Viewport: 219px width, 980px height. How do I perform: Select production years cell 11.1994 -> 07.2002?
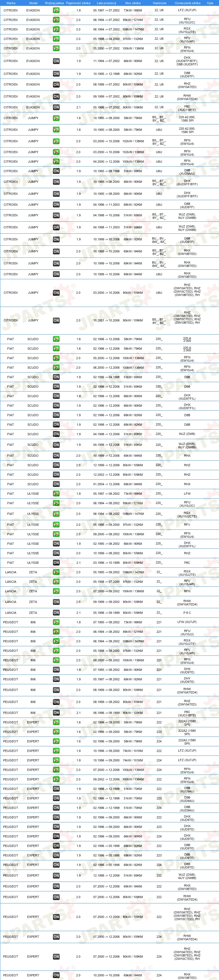106,61
